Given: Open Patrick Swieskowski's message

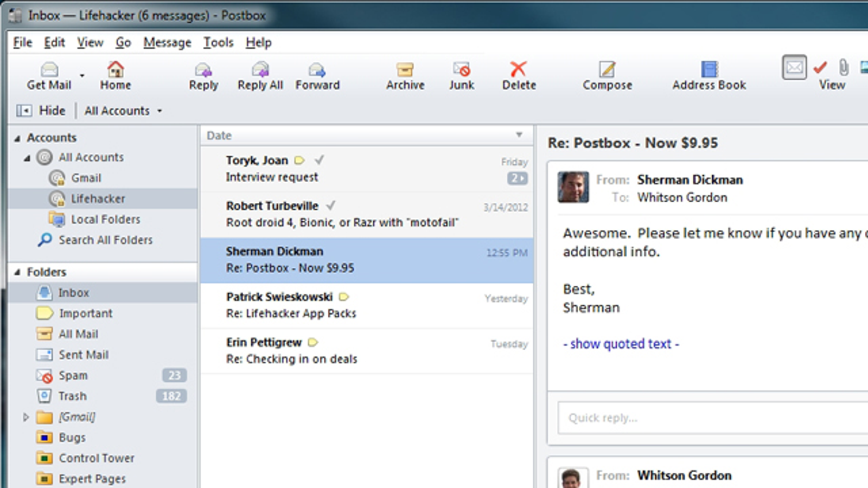Looking at the screenshot, I should click(367, 306).
